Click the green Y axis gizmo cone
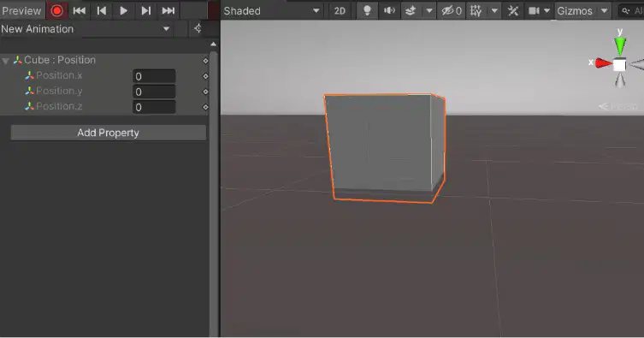Image resolution: width=644 pixels, height=338 pixels. pos(620,45)
